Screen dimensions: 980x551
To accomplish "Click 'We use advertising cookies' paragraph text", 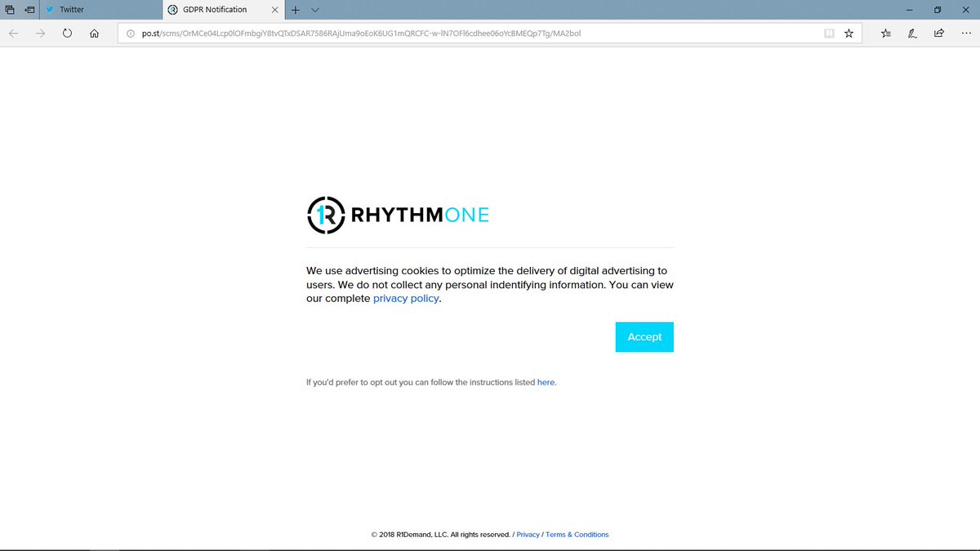I will coord(490,285).
